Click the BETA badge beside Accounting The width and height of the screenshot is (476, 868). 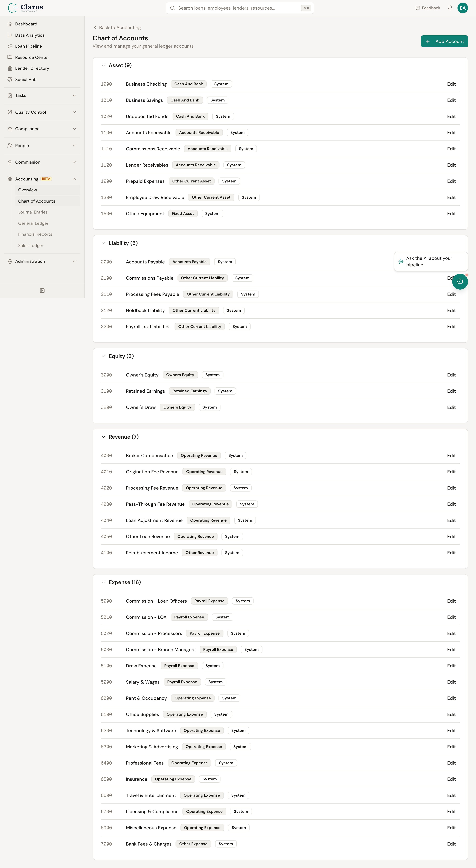pyautogui.click(x=46, y=179)
